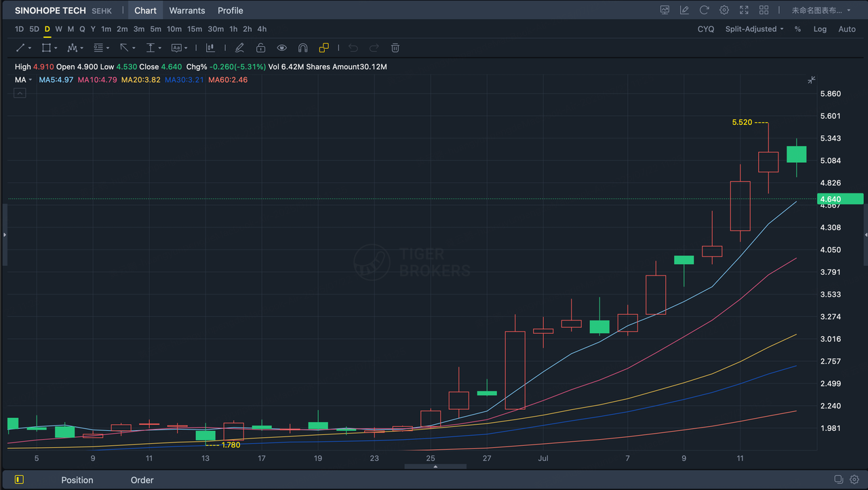The image size is (868, 490).
Task: Expand the right side panel handle
Action: [865, 234]
